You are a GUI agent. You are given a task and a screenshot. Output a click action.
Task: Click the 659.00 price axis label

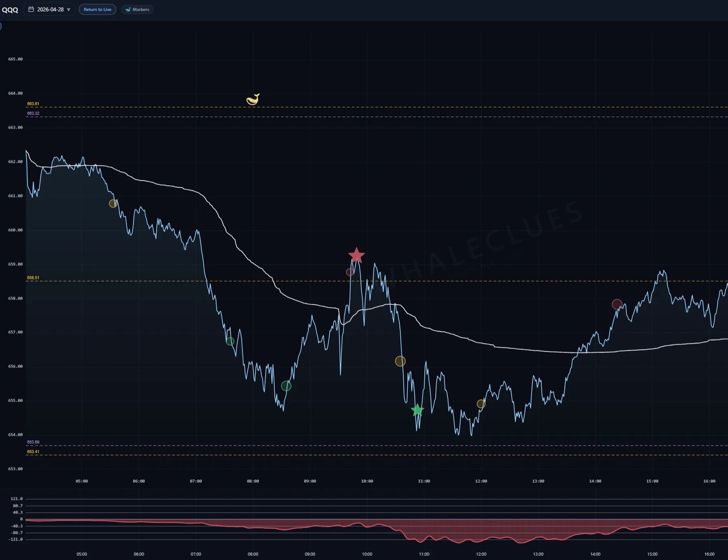15,264
